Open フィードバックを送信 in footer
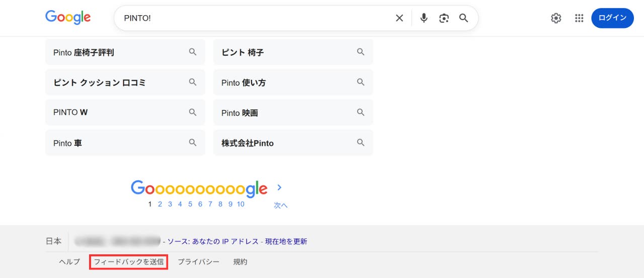This screenshot has width=644, height=278. pos(129,262)
